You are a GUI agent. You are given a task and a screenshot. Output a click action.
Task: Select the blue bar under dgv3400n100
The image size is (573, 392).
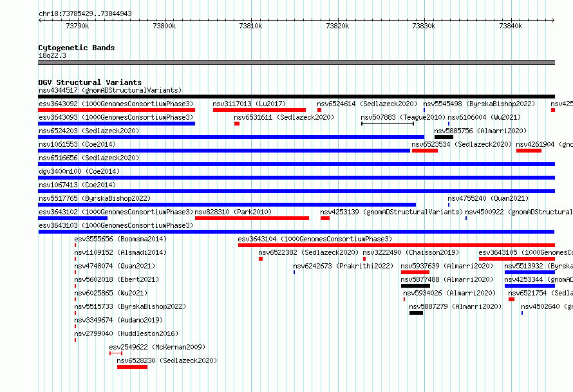pyautogui.click(x=296, y=178)
